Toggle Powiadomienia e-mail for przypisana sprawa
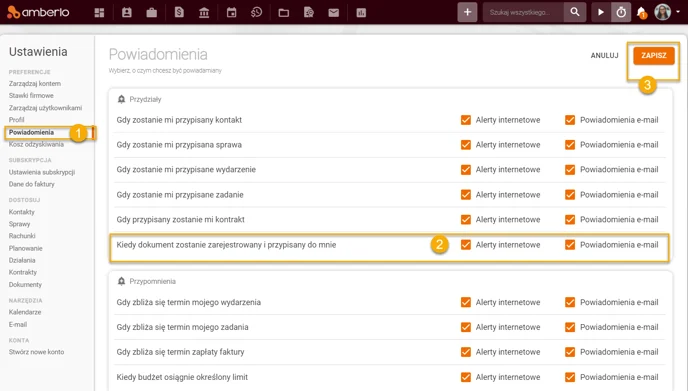 pos(570,145)
